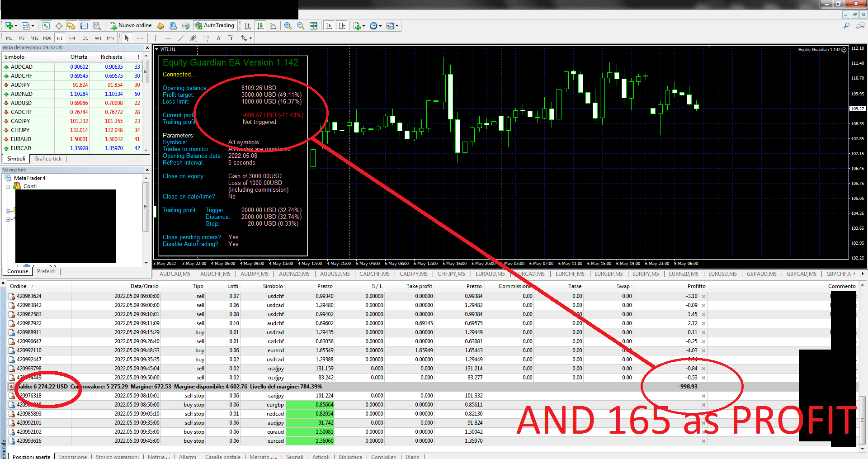Collapse the Conti tree node
Image resolution: width=868 pixels, height=459 pixels.
[8, 186]
